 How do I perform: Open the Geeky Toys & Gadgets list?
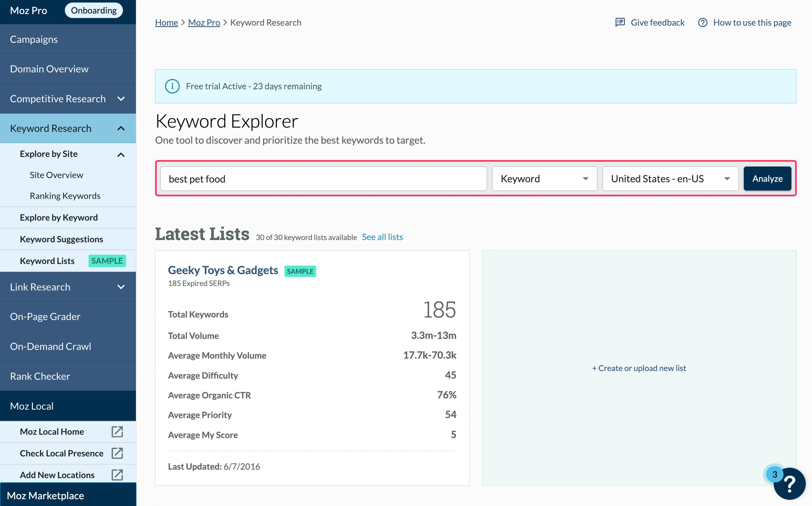[223, 270]
